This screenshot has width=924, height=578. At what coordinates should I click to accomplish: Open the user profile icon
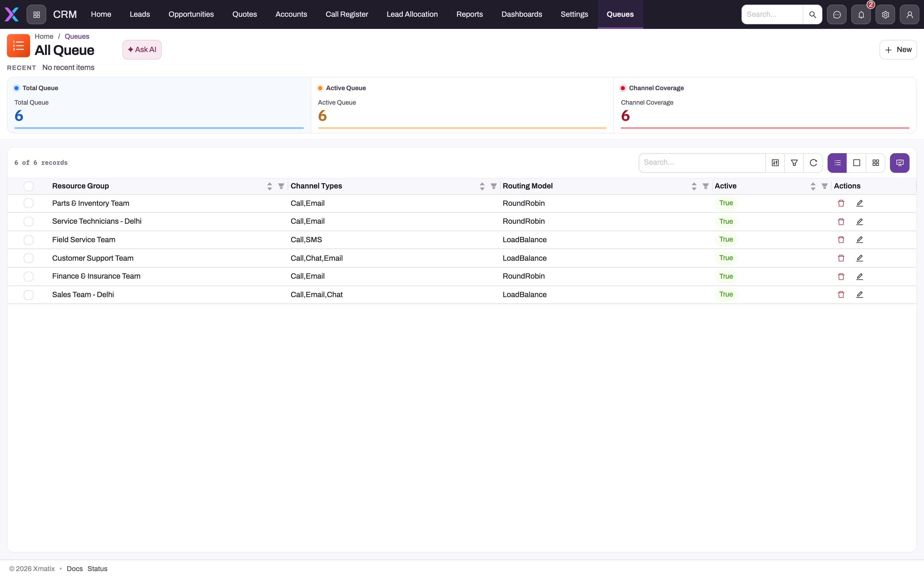pos(910,14)
